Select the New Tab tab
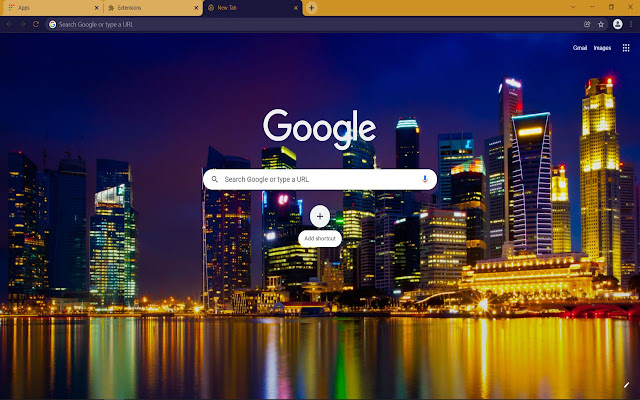 (252, 8)
